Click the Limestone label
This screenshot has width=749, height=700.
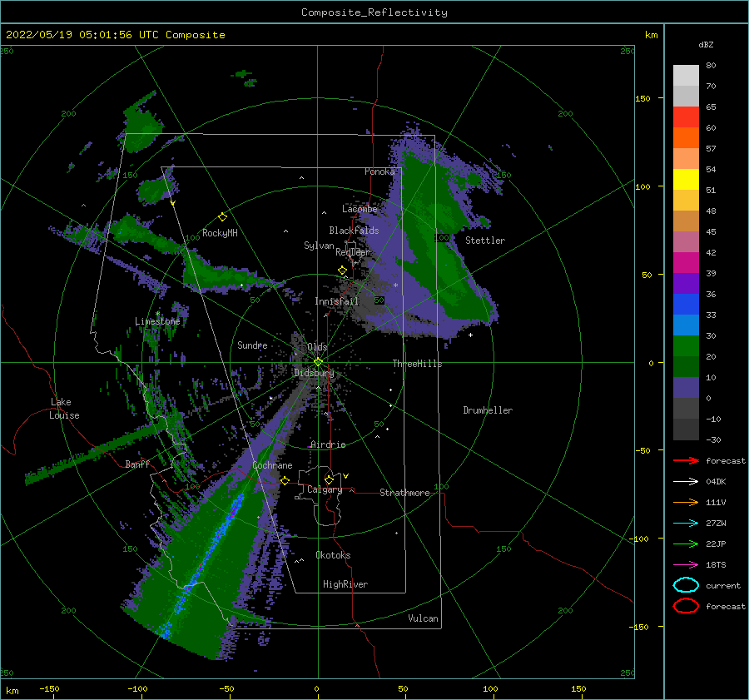[157, 321]
